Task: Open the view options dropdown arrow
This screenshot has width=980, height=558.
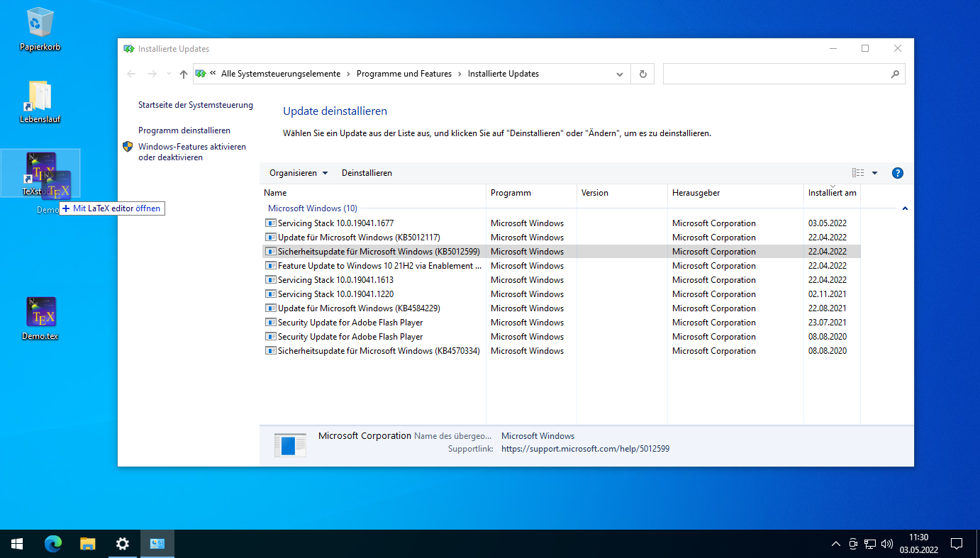Action: coord(874,173)
